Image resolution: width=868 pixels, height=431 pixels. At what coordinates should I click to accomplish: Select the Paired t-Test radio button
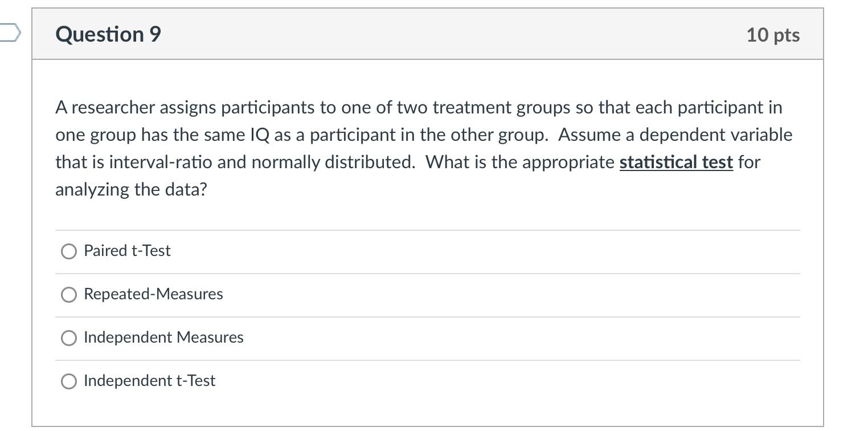click(69, 251)
